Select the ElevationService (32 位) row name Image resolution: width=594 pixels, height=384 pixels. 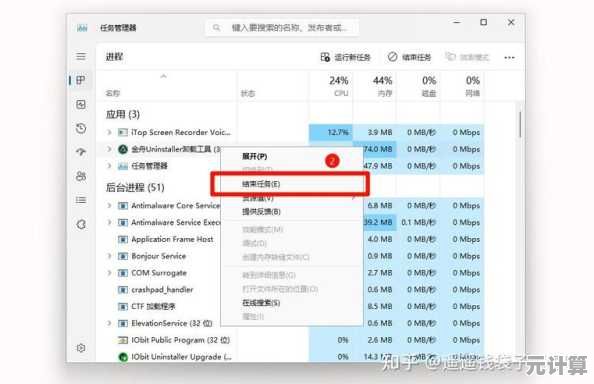click(172, 323)
